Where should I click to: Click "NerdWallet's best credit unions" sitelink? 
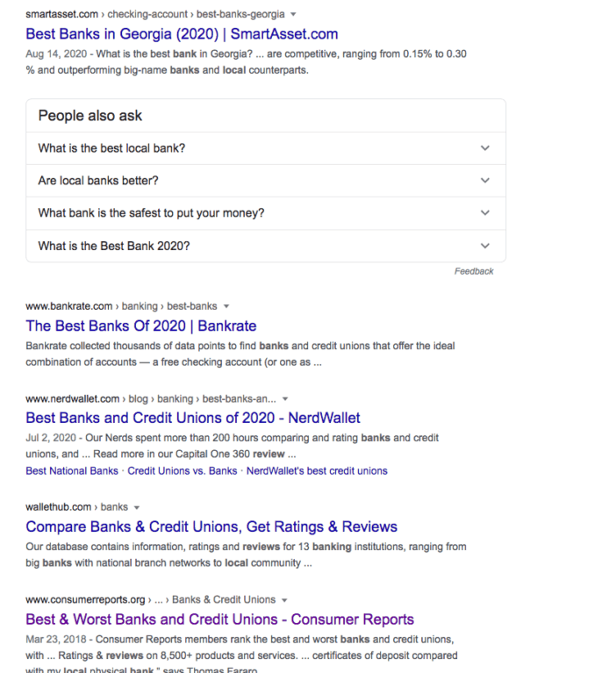317,471
